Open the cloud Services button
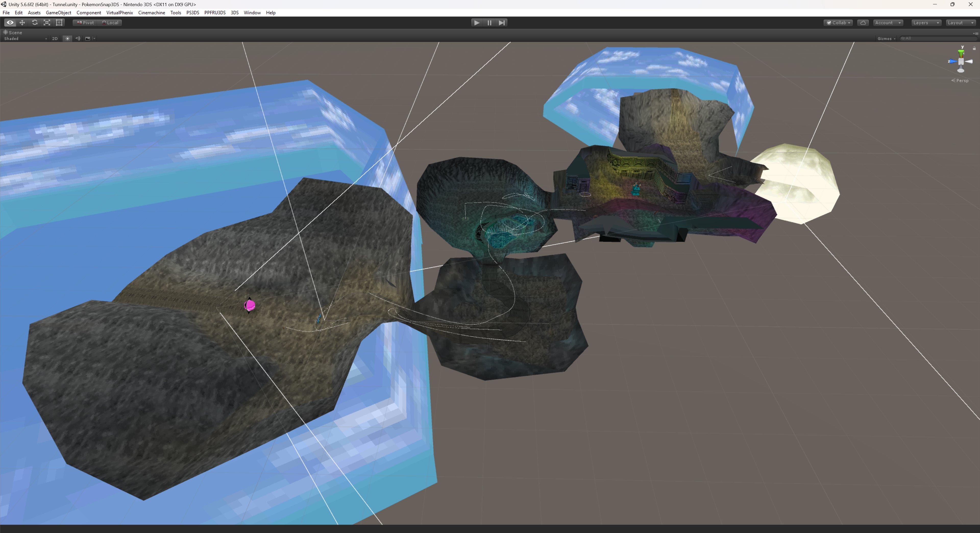Image resolution: width=980 pixels, height=533 pixels. point(863,23)
